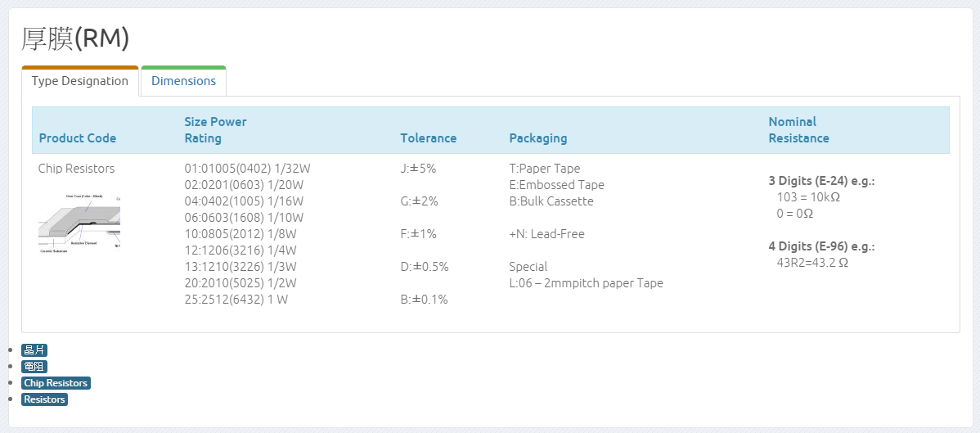Viewport: 980px width, 433px height.
Task: Click the Resistors tag
Action: click(x=44, y=399)
